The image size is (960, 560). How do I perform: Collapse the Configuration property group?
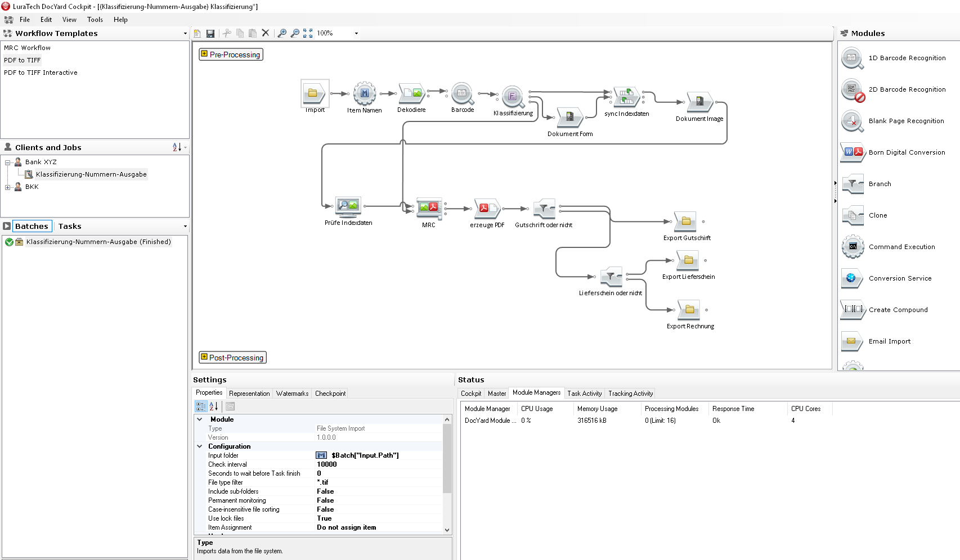pyautogui.click(x=200, y=446)
